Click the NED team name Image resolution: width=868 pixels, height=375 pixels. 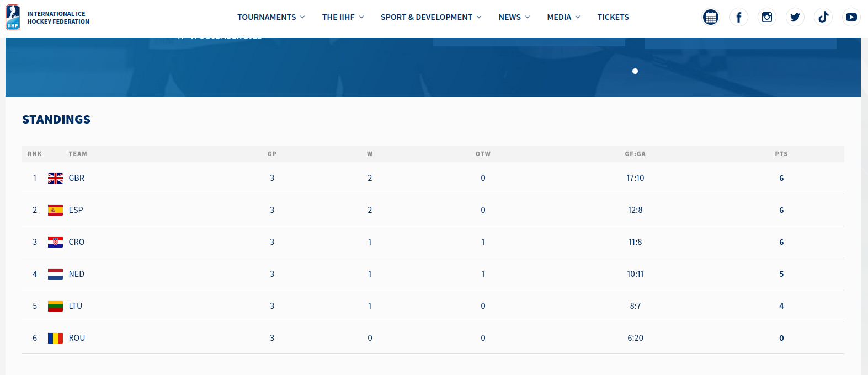tap(77, 274)
